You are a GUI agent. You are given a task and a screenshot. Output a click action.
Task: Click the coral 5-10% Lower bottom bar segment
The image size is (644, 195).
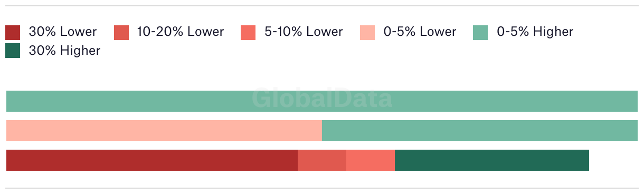(x=371, y=160)
